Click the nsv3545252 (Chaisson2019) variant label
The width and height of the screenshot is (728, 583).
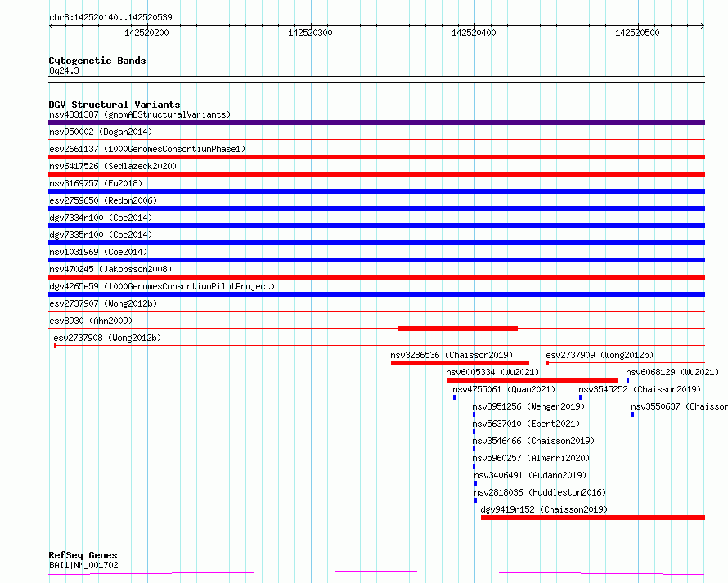pyautogui.click(x=640, y=389)
